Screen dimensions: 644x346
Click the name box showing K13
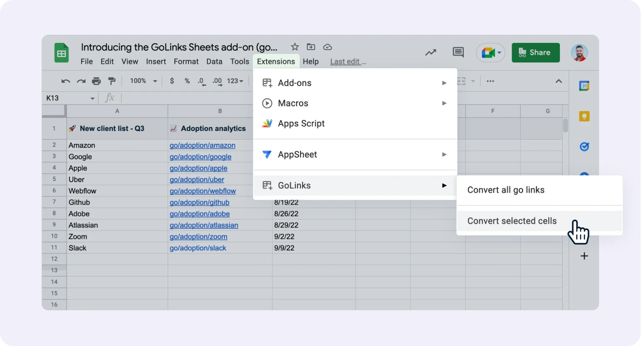67,98
